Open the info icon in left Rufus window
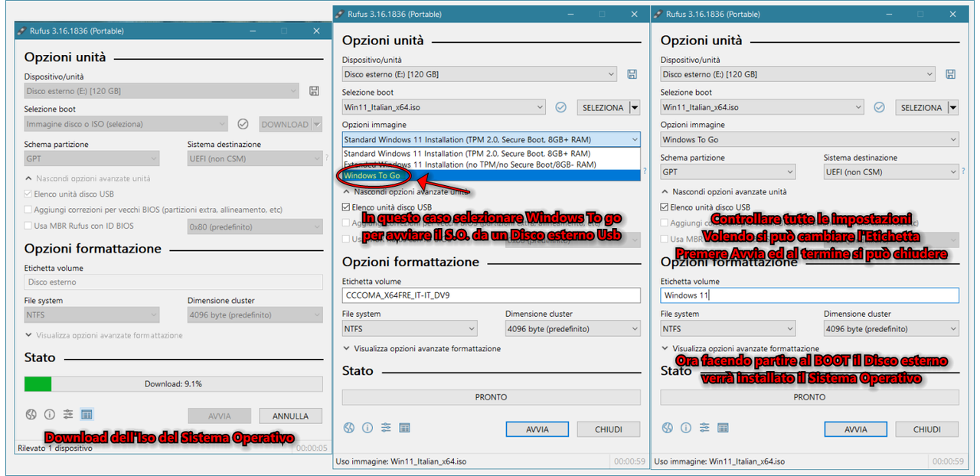980x476 pixels. pyautogui.click(x=50, y=415)
